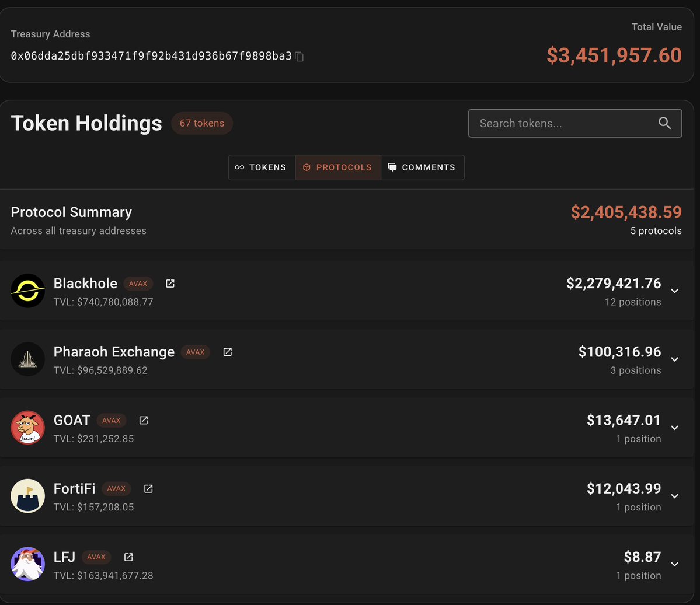700x605 pixels.
Task: Click the FortiFi castle logo
Action: (x=27, y=496)
